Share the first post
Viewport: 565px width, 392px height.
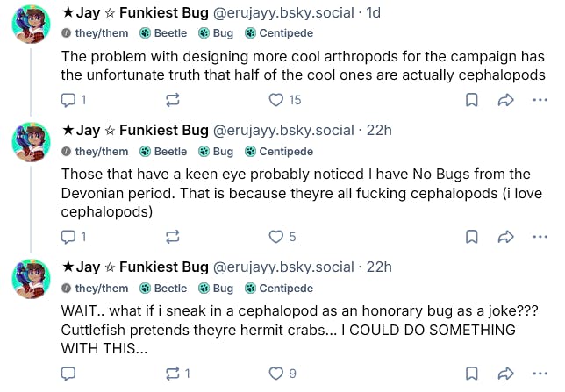pyautogui.click(x=505, y=99)
